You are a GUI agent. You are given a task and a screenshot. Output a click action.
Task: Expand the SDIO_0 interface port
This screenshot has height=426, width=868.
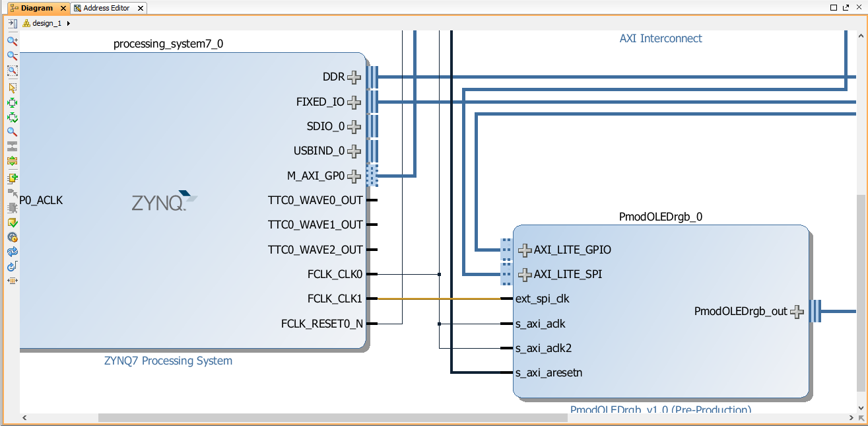354,127
